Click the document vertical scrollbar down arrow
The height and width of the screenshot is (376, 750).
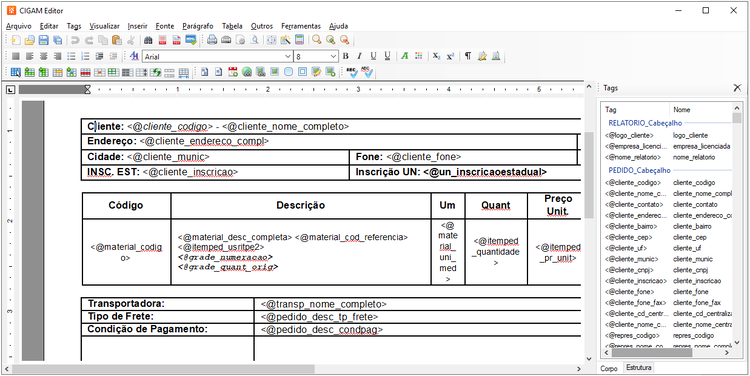pos(589,359)
